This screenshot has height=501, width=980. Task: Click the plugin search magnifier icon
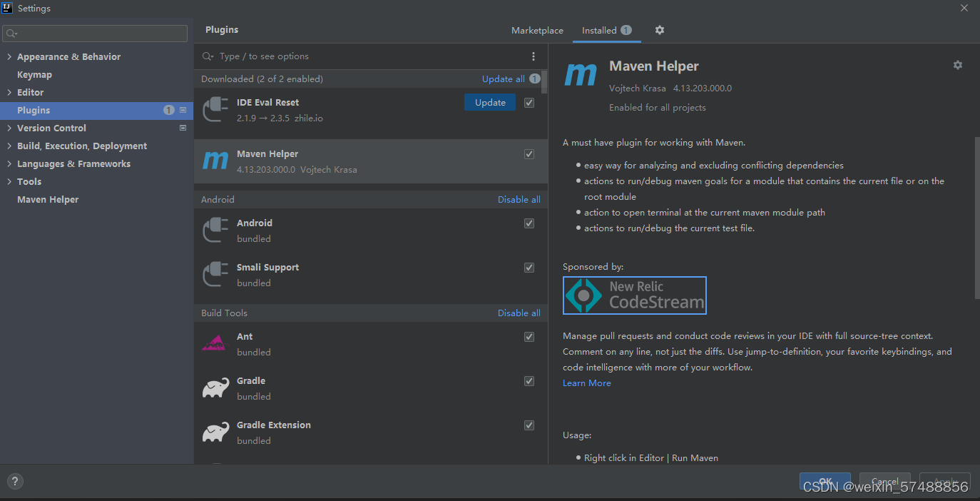pyautogui.click(x=208, y=56)
